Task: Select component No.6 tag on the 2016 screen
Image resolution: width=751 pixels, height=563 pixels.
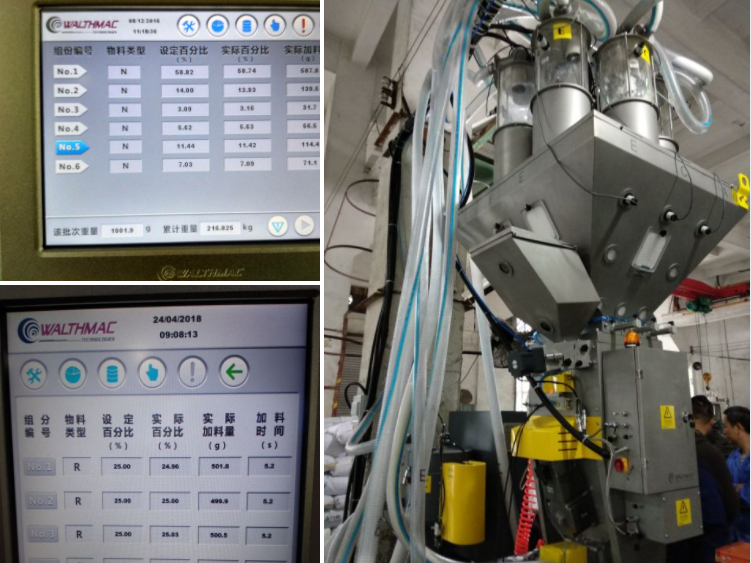Action: 72,166
